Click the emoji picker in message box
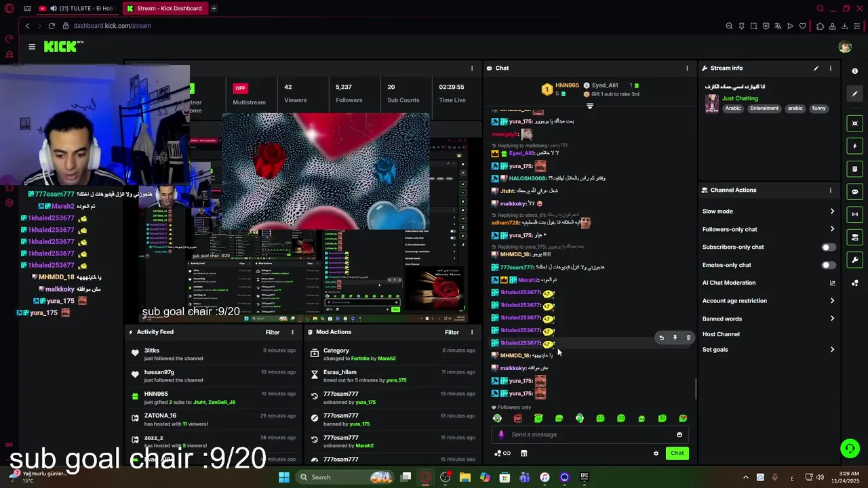Image resolution: width=868 pixels, height=488 pixels. (x=679, y=435)
